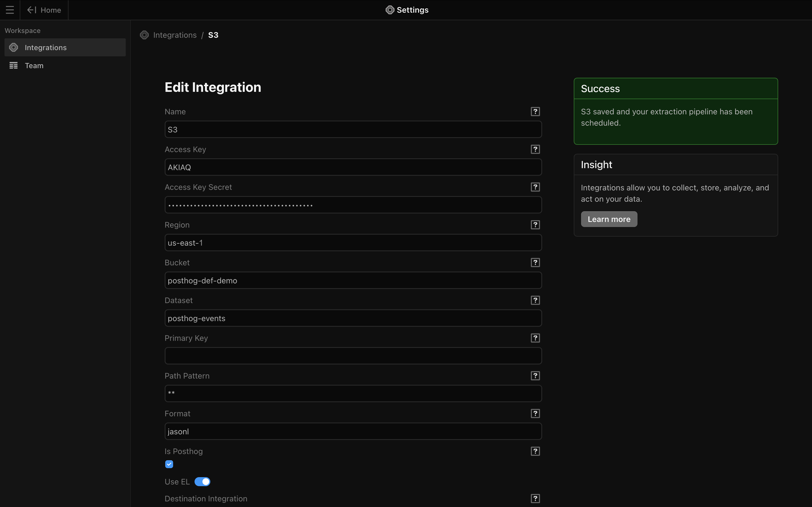Open help for Access Key field
Screen dimensions: 812x507
535,149
